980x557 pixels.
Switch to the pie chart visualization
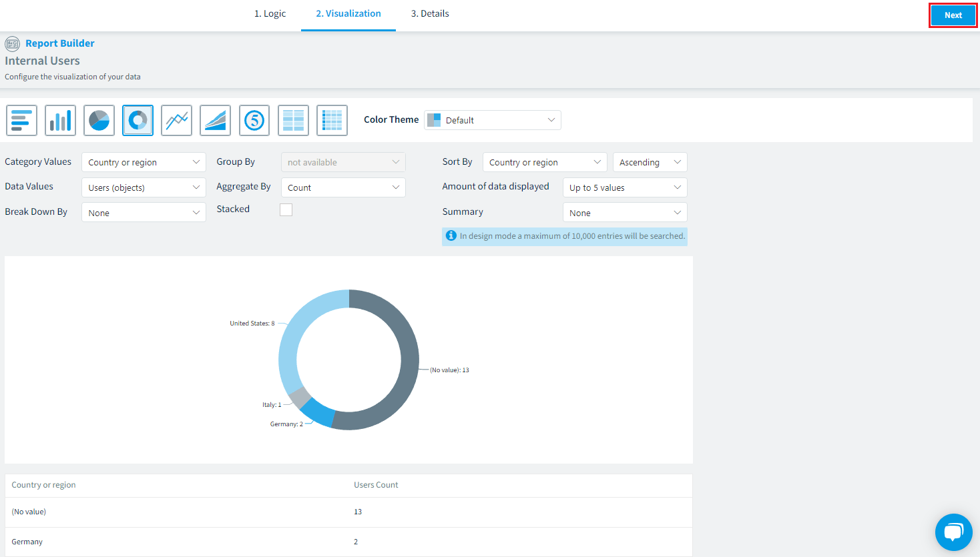99,120
